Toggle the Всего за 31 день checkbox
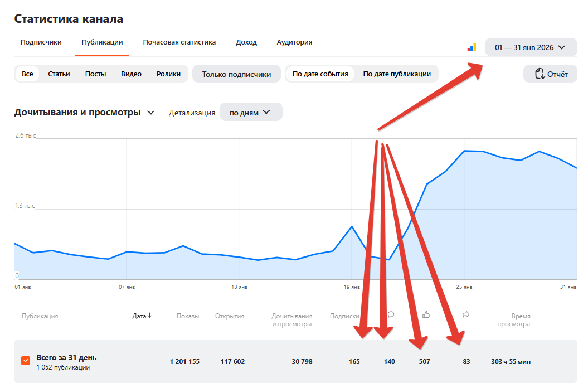588x388 pixels. 26,361
